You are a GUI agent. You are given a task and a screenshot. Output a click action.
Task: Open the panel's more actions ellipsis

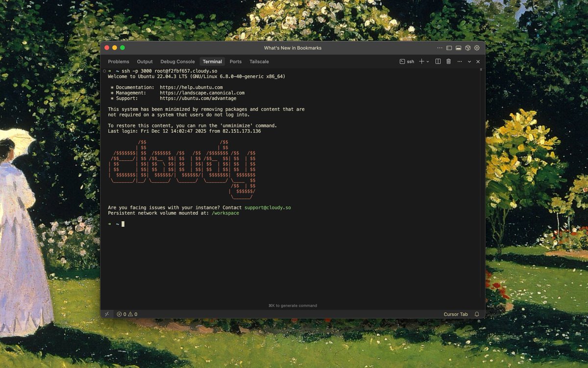click(460, 61)
